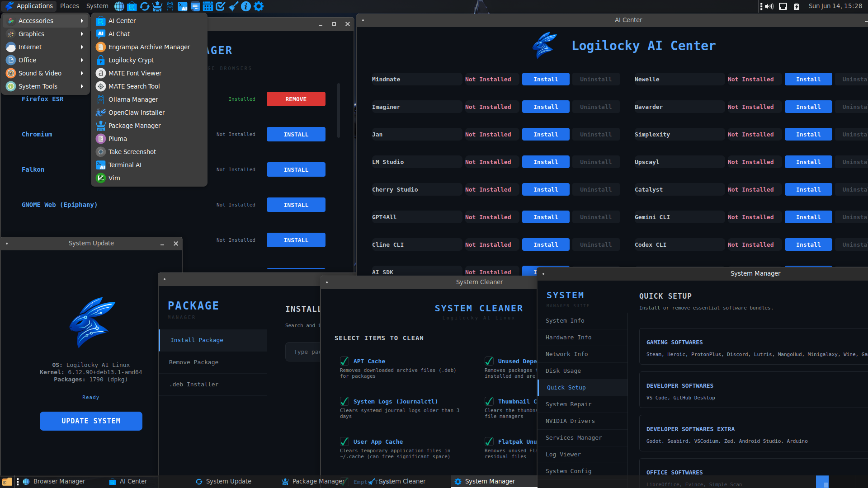This screenshot has width=868, height=488.
Task: Install GPT4All in AI Center
Action: (546, 217)
